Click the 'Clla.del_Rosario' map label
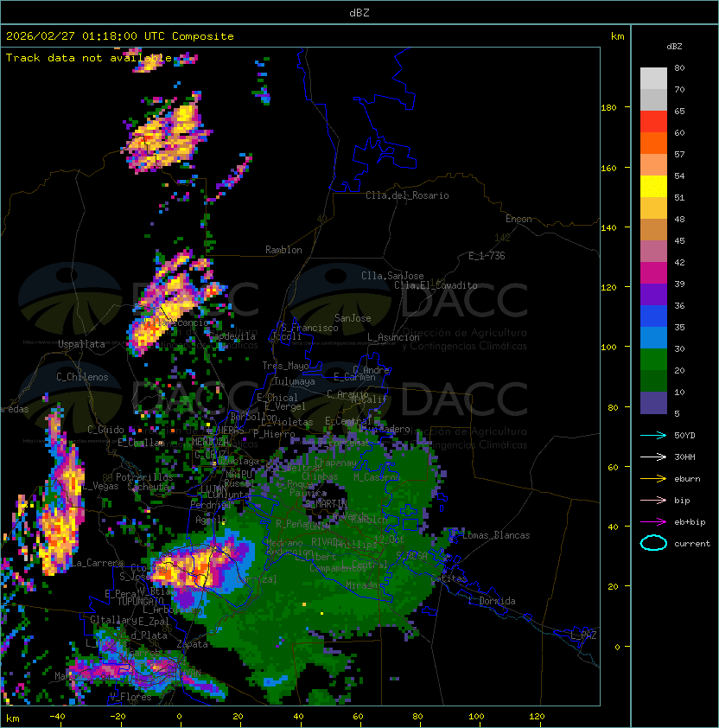Image resolution: width=719 pixels, height=728 pixels. click(407, 195)
